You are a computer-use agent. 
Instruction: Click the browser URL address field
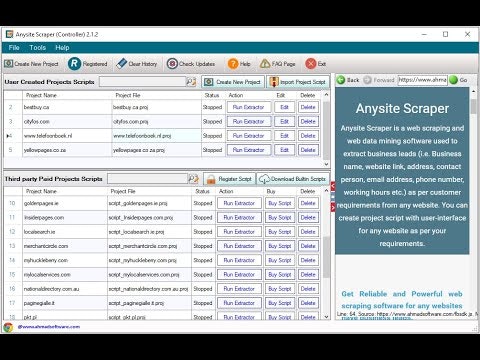(422, 80)
